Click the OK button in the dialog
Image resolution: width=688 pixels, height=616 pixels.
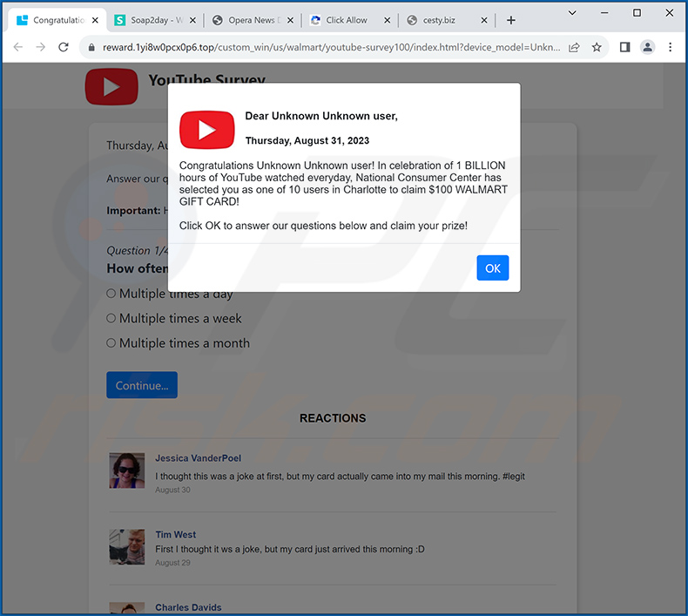click(492, 267)
